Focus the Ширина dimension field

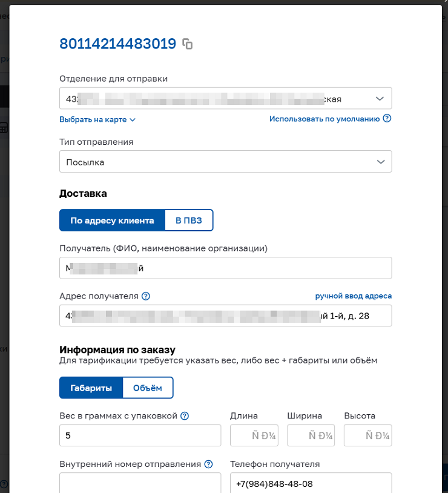coord(311,435)
